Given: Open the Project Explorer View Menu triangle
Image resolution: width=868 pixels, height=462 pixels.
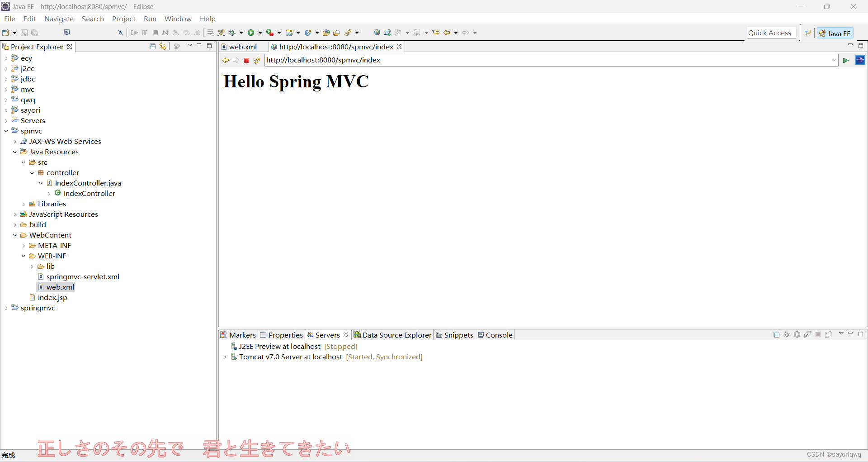Looking at the screenshot, I should (x=190, y=46).
